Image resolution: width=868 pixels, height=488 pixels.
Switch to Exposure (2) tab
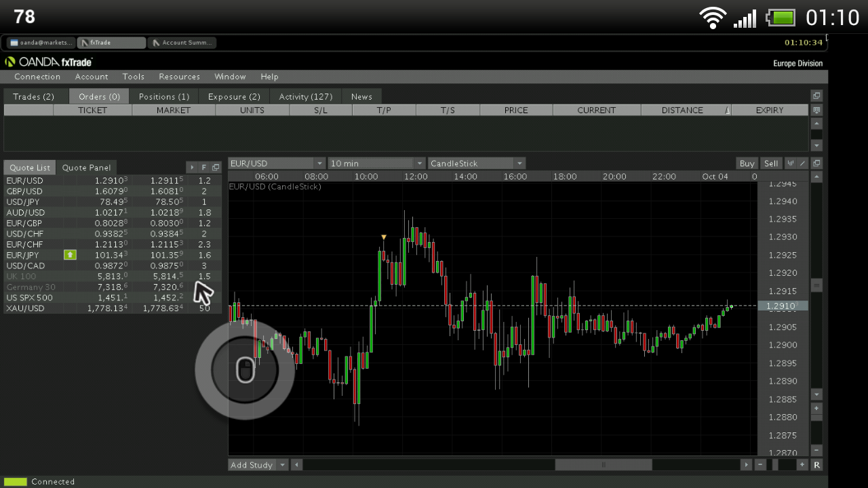point(234,96)
